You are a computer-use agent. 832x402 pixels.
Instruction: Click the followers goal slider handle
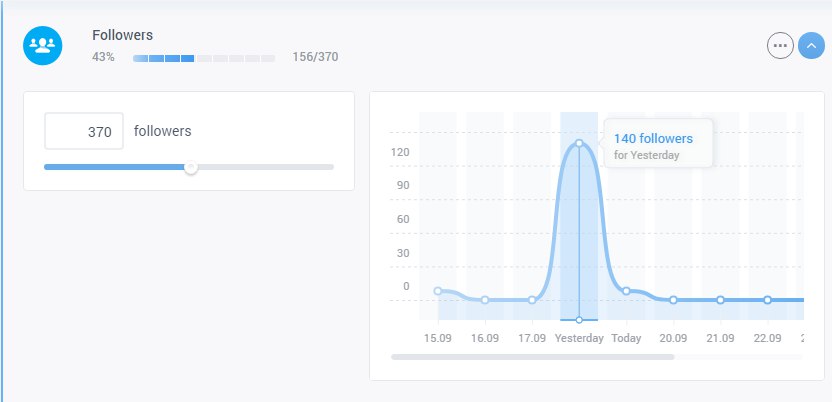191,167
